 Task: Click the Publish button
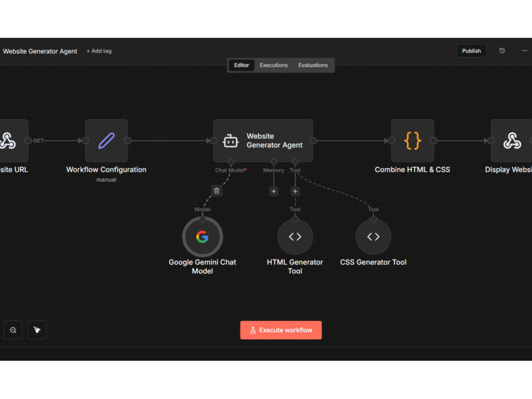pyautogui.click(x=471, y=51)
